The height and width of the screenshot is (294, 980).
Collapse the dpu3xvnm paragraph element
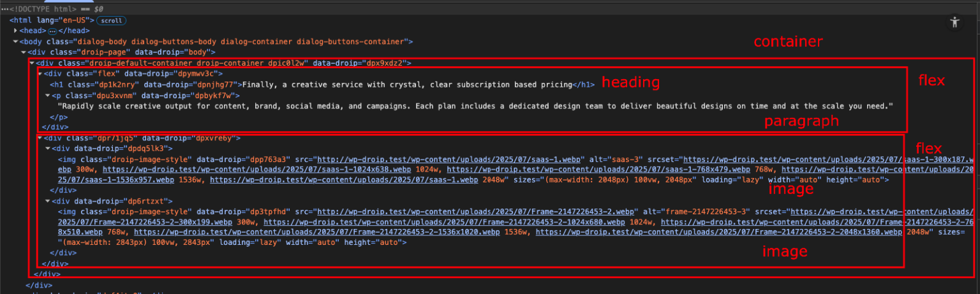47,96
